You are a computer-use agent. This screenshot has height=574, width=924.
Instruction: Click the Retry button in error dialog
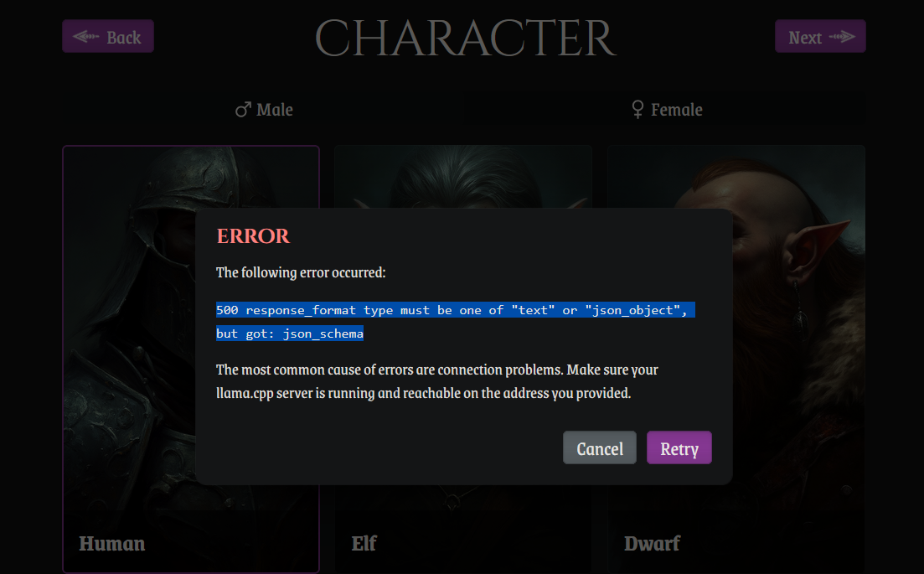pos(679,447)
